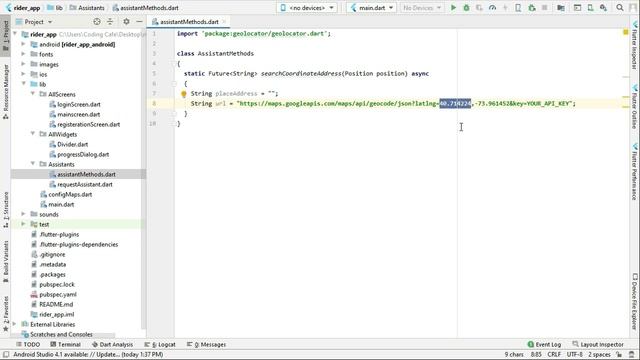640x360 pixels.
Task: Open the Flutter performance profiler gauge icon
Action: click(492, 8)
